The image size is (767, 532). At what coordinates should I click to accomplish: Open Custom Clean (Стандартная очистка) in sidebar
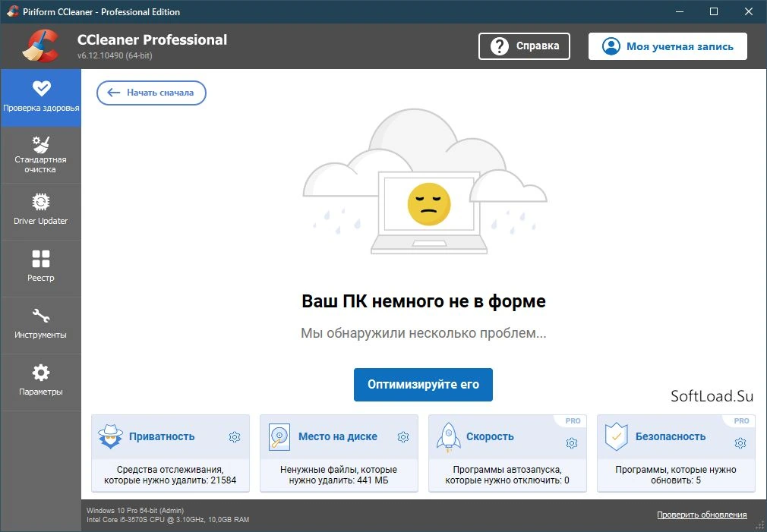[x=40, y=156]
